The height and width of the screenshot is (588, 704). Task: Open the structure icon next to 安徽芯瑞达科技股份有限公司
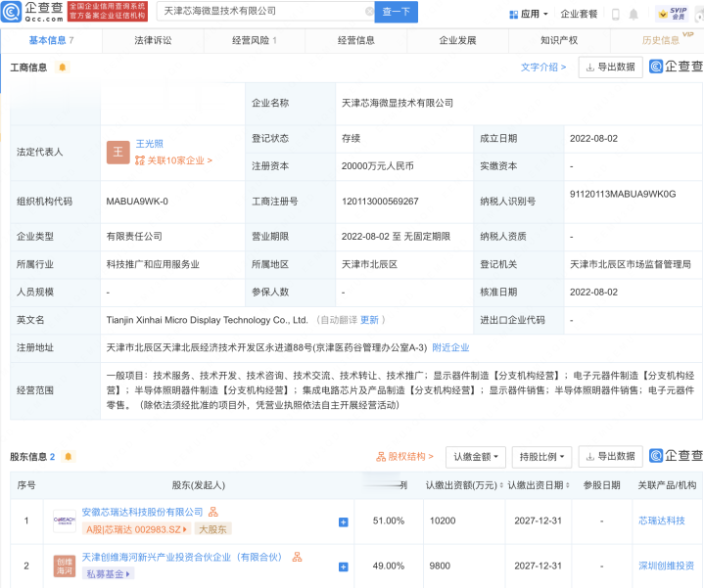213,512
